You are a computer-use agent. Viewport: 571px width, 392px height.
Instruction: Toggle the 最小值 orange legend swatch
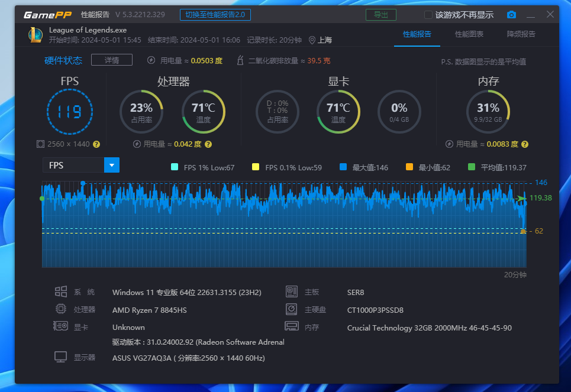(409, 167)
